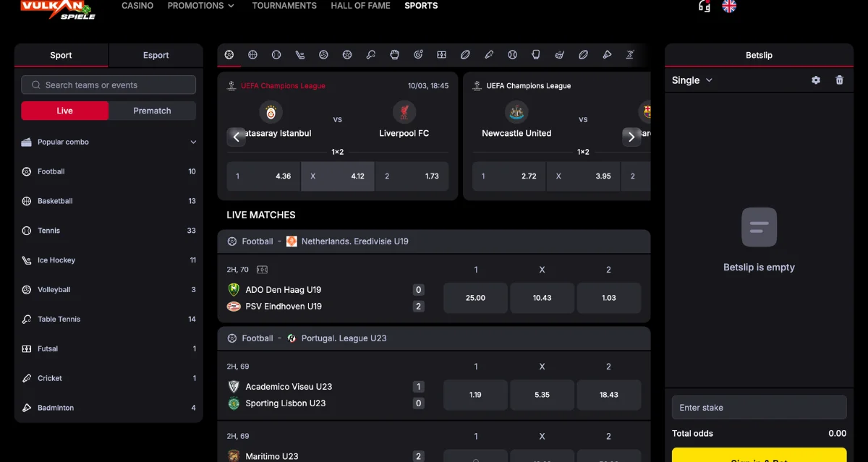The height and width of the screenshot is (462, 868).
Task: Show next featured match with right arrow
Action: [x=631, y=137]
